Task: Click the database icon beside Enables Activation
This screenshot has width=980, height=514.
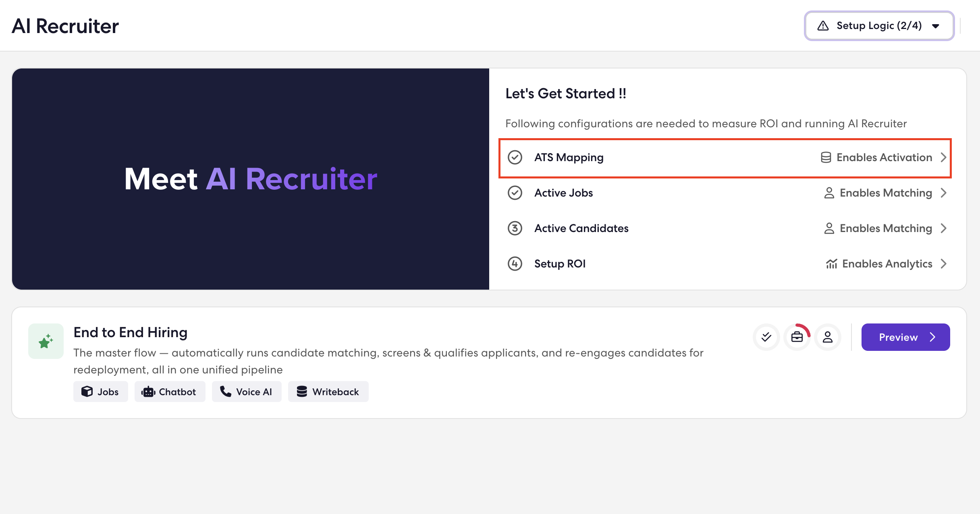Action: point(826,158)
